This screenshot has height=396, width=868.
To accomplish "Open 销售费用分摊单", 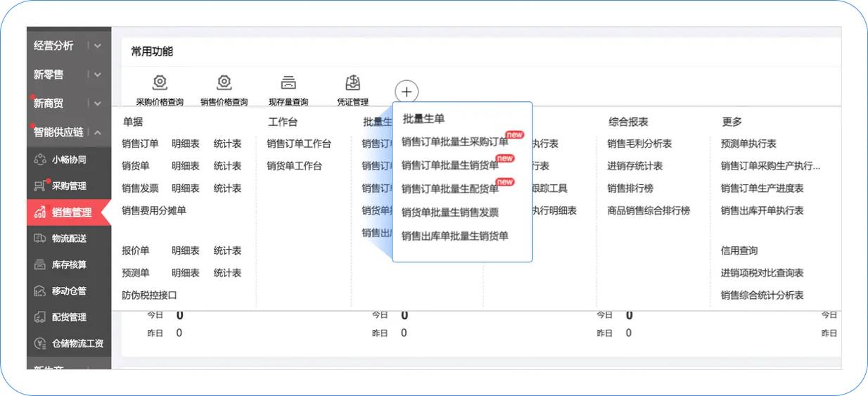I will (x=154, y=210).
